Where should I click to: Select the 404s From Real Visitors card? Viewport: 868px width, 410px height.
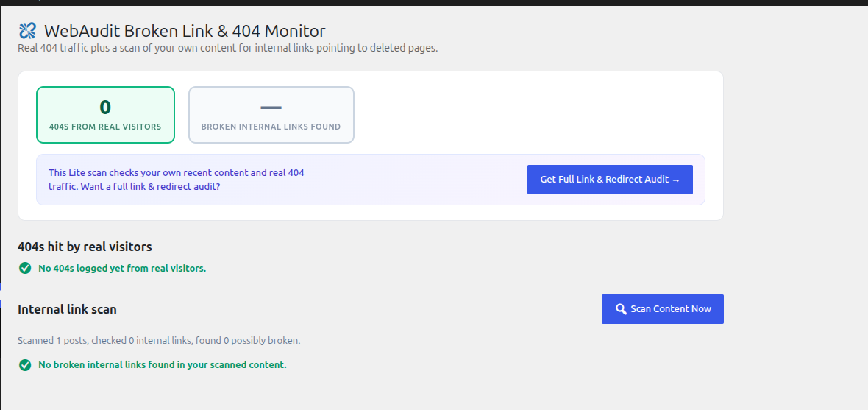[x=105, y=115]
